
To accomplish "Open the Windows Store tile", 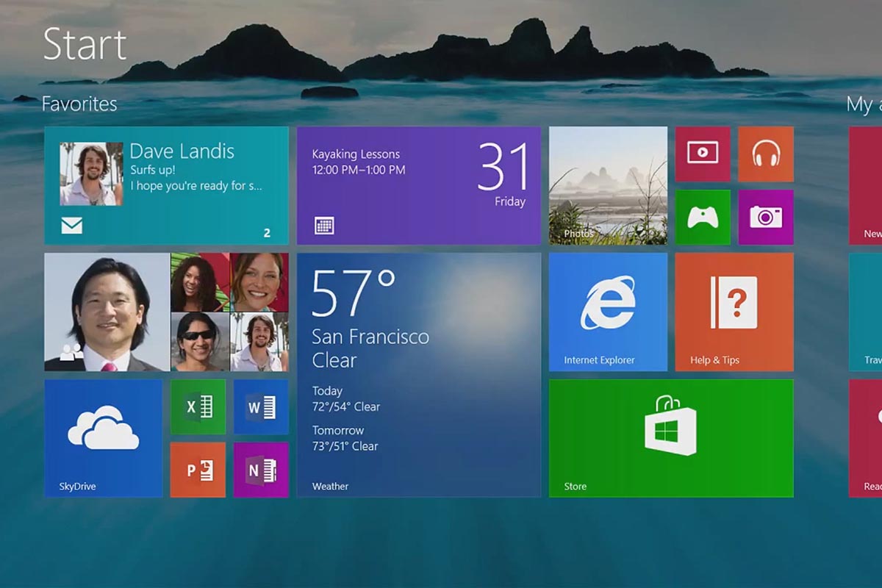I will point(670,438).
